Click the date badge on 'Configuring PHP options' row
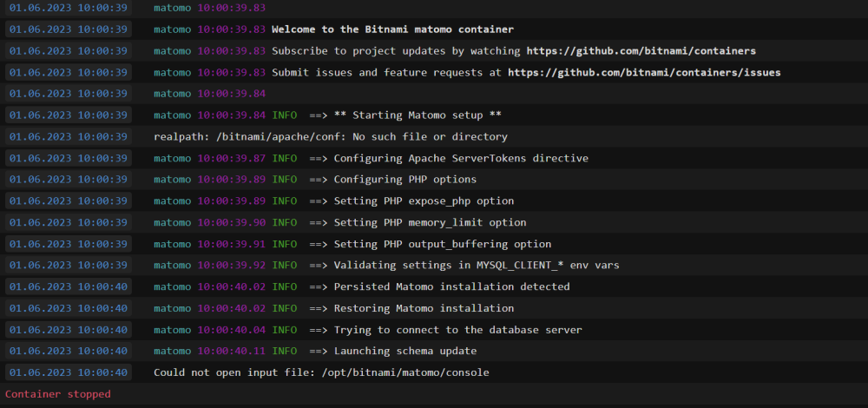The image size is (868, 408). point(68,180)
